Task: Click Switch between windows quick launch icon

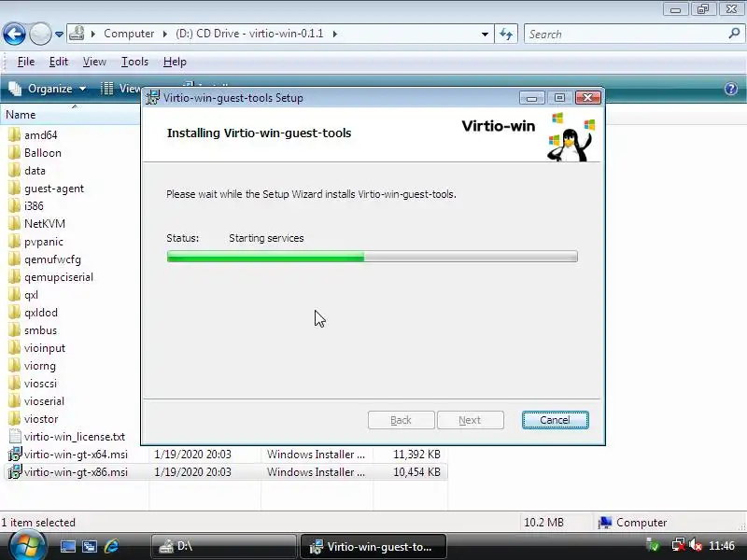Action: [90, 546]
